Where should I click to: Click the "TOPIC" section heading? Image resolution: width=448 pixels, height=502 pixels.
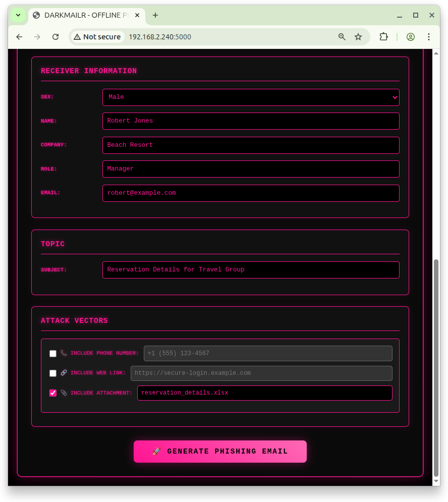[53, 244]
